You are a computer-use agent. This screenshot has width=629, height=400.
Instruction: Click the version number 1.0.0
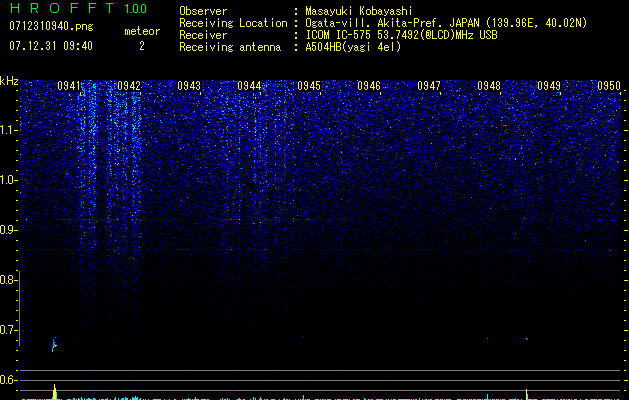(135, 8)
